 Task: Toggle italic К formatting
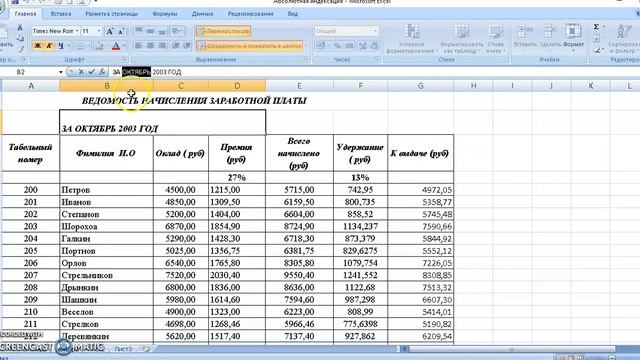click(49, 46)
